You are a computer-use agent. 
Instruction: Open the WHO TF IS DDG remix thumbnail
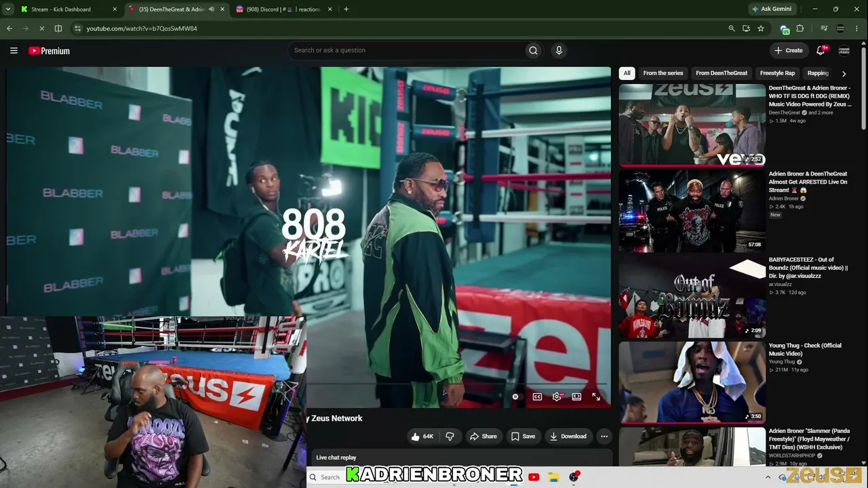point(692,125)
